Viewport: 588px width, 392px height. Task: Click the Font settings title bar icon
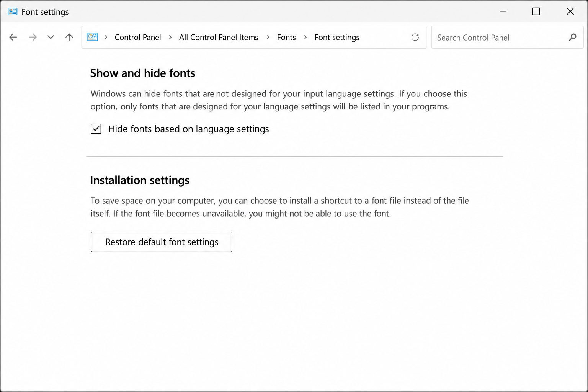click(12, 11)
